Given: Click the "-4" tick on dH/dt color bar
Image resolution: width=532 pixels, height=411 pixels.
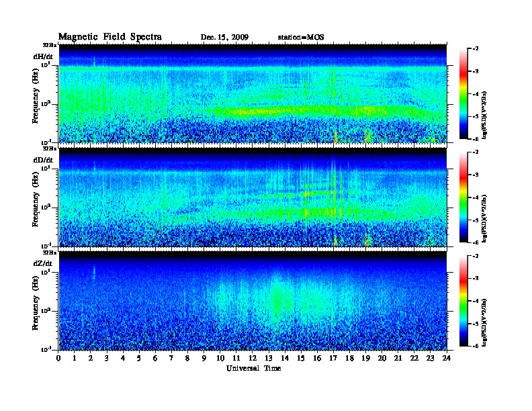Looking at the screenshot, I should click(x=476, y=94).
